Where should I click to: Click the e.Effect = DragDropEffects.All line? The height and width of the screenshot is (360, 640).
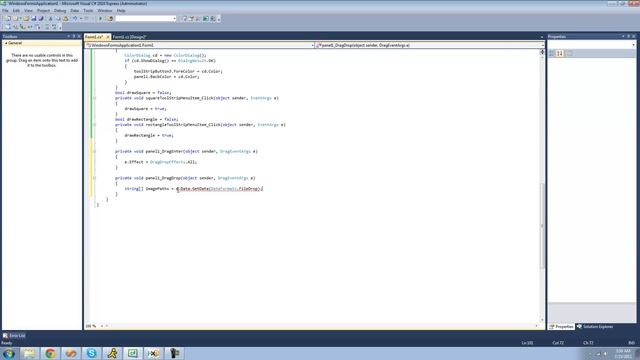coord(161,162)
